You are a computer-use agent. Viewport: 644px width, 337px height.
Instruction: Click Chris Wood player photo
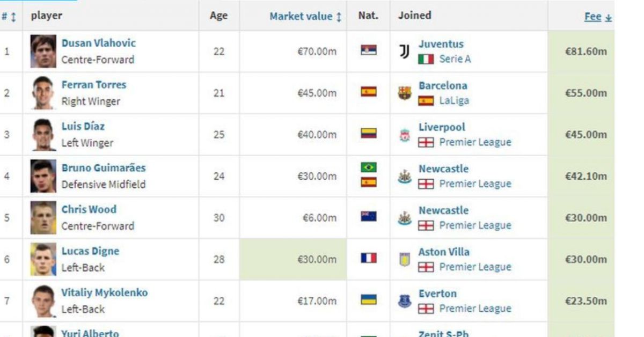pos(43,218)
